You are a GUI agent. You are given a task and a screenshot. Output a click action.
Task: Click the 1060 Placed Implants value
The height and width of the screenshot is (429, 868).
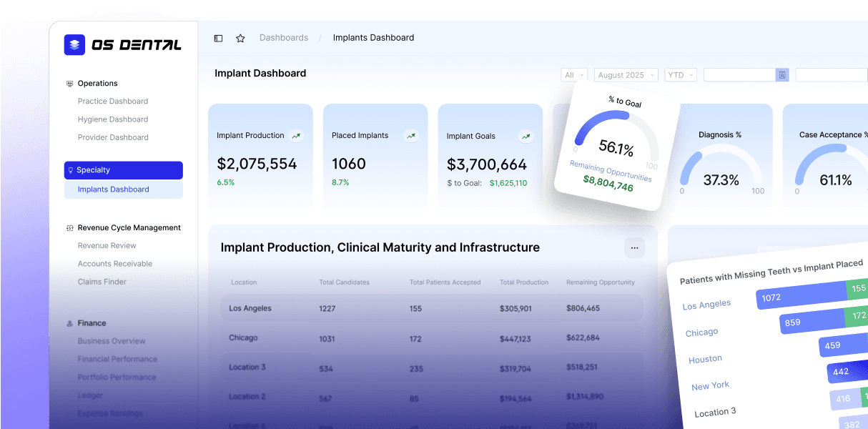[x=349, y=164]
